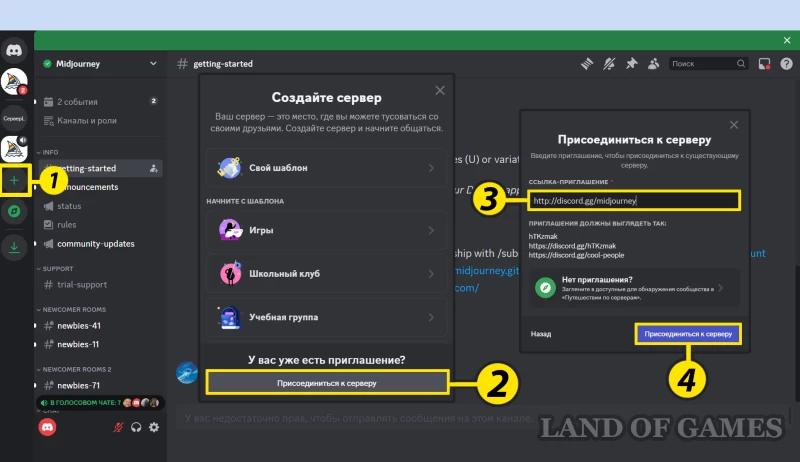
Task: Click chevron on Школьный клуб row
Action: click(431, 274)
